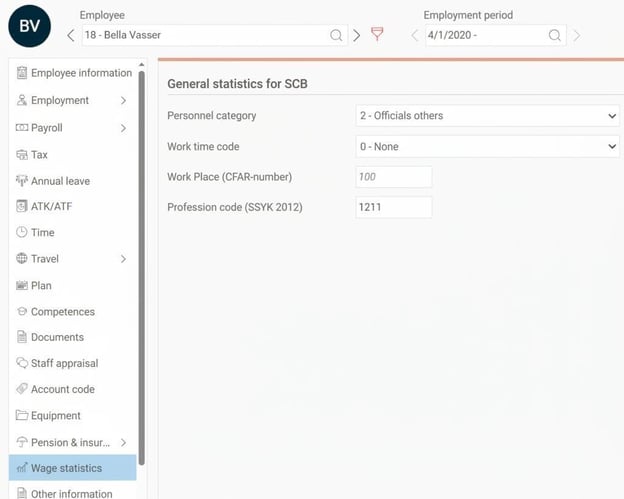Open the Tax menu item
The height and width of the screenshot is (499, 624).
(x=73, y=154)
